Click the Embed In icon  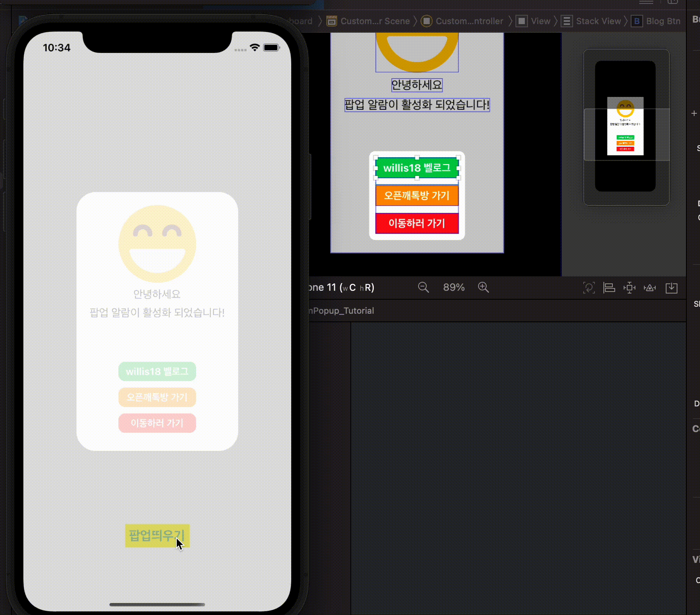[672, 288]
